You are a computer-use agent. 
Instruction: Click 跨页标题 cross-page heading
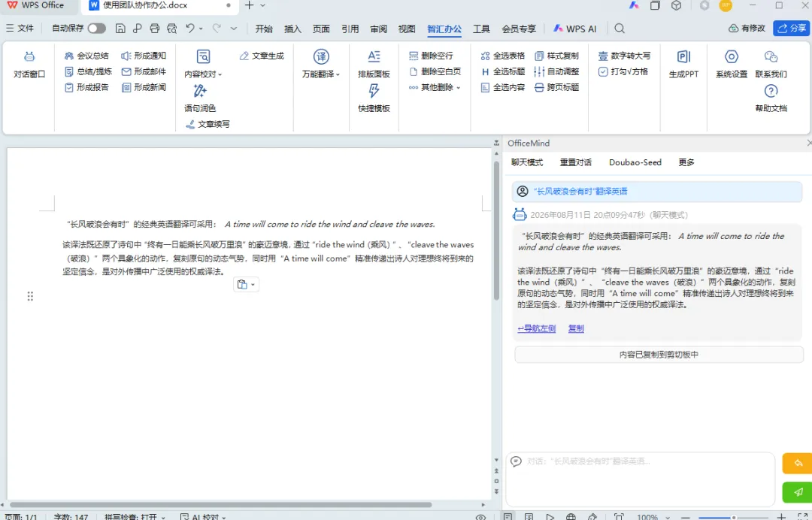(556, 87)
